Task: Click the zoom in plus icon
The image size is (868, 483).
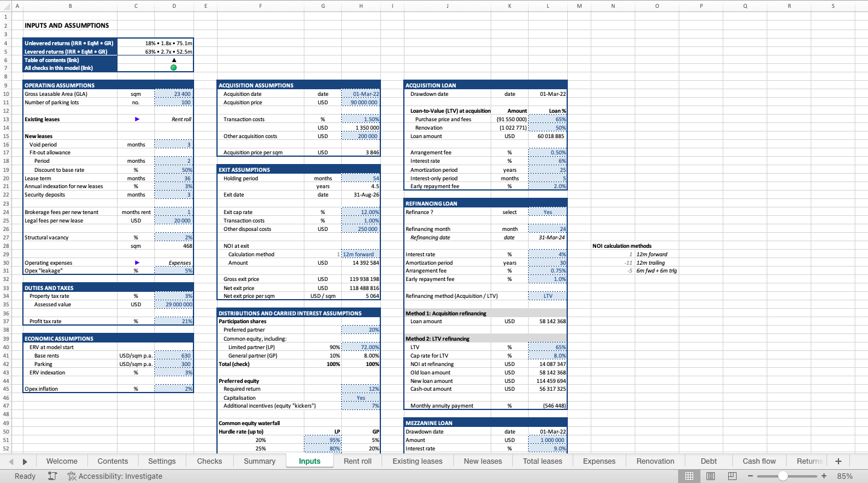Action: 824,476
